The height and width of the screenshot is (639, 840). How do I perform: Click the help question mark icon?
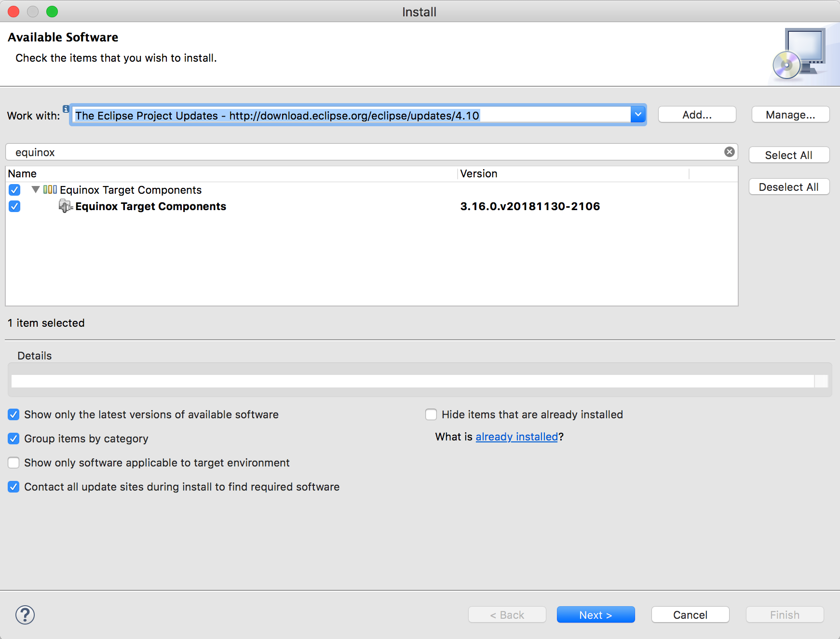point(25,615)
